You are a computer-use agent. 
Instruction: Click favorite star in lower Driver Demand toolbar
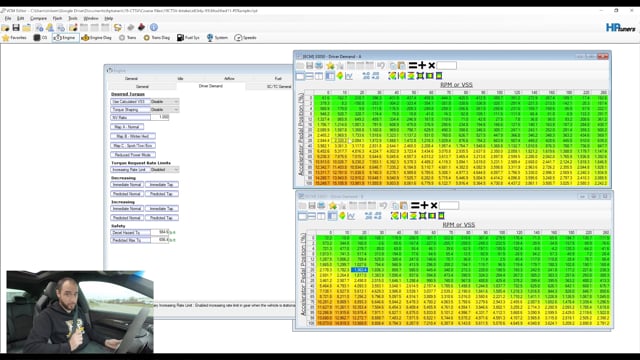point(333,206)
